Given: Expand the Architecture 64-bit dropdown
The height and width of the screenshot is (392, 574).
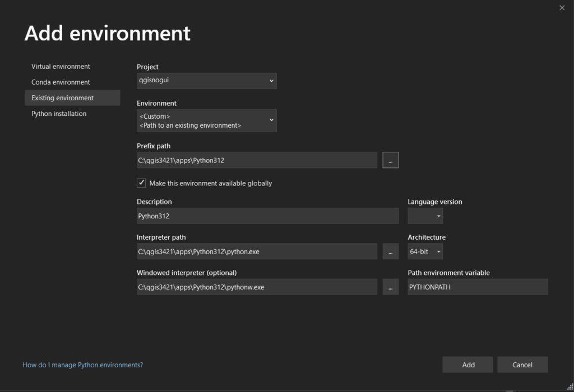Looking at the screenshot, I should tap(425, 251).
